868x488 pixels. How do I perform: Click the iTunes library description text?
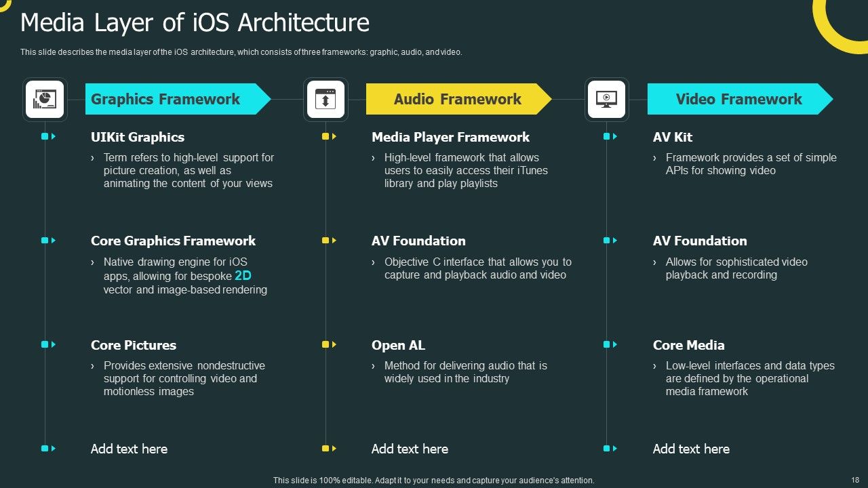[466, 170]
